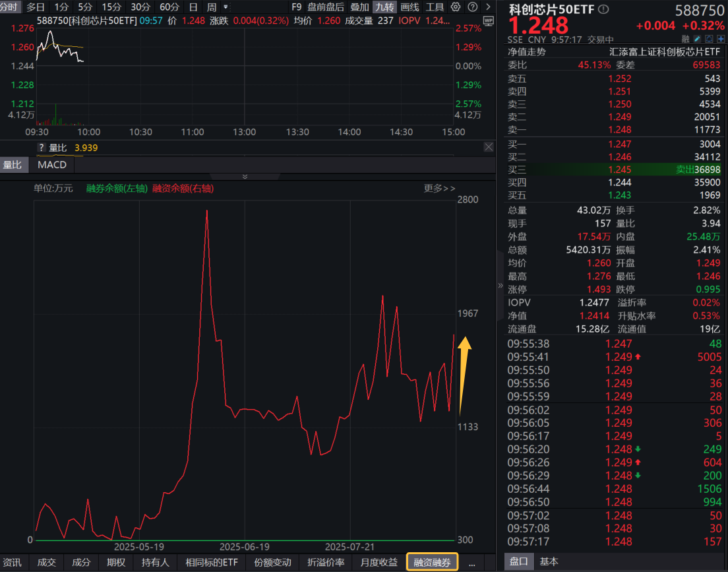728x572 pixels.
Task: Click the 融资余额(右轴) legend label
Action: (x=183, y=189)
